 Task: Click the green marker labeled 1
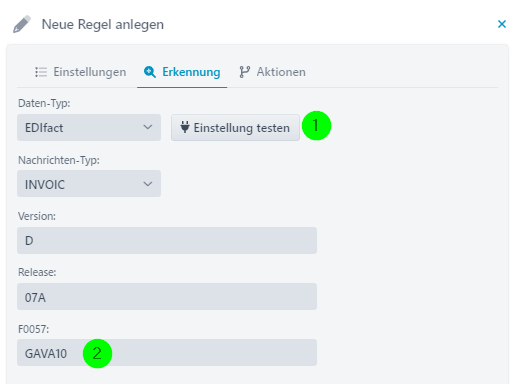click(316, 126)
